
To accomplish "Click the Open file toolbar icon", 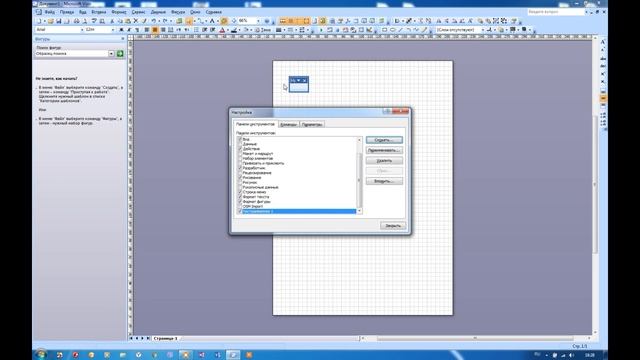I will tap(51, 21).
